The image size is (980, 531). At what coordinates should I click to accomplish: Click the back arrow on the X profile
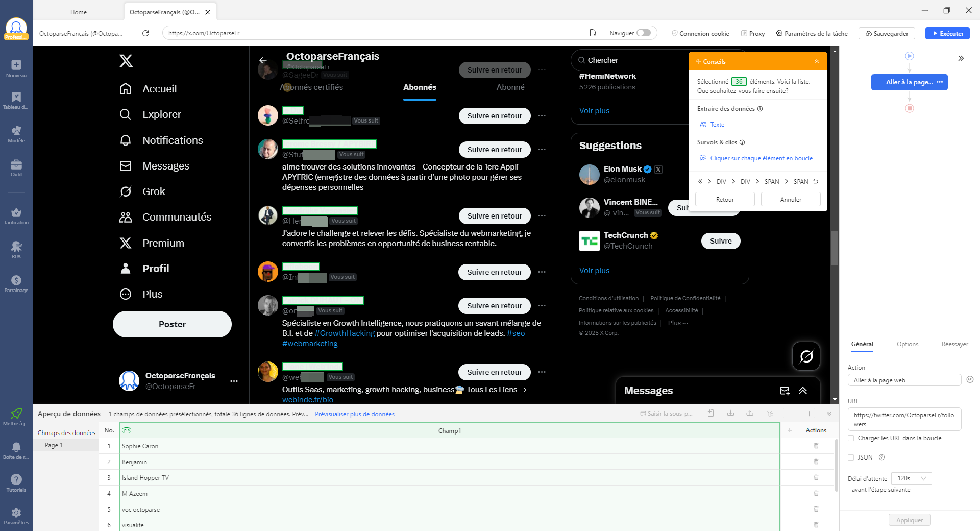tap(263, 60)
